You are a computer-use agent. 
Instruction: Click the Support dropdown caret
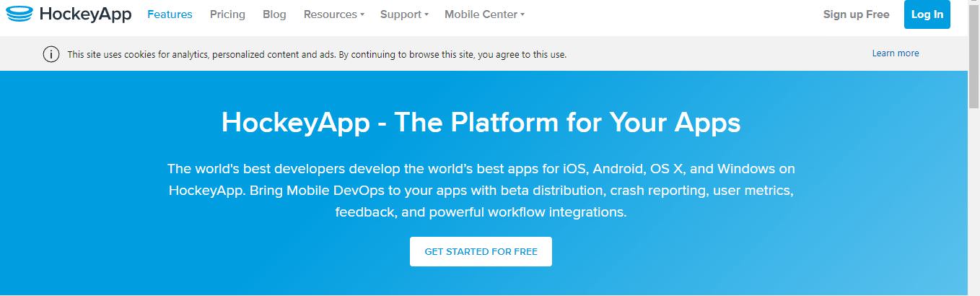426,15
